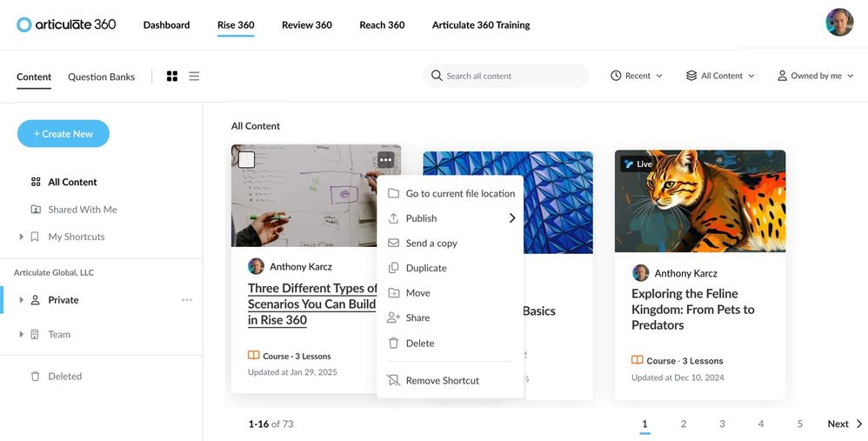Viewport: 868px width, 441px height.
Task: Select the Content tab
Action: 34,77
